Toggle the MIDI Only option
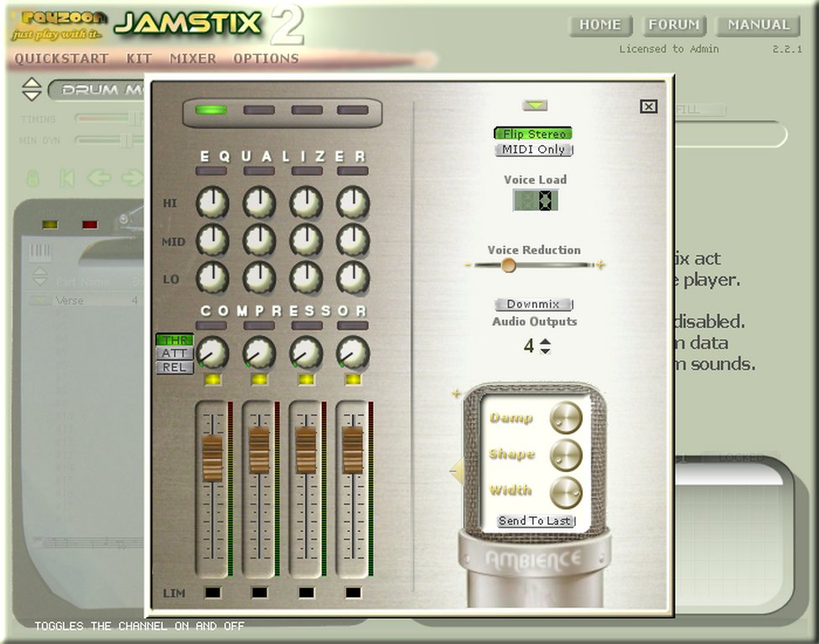Screen dimensions: 819x644 533,150
